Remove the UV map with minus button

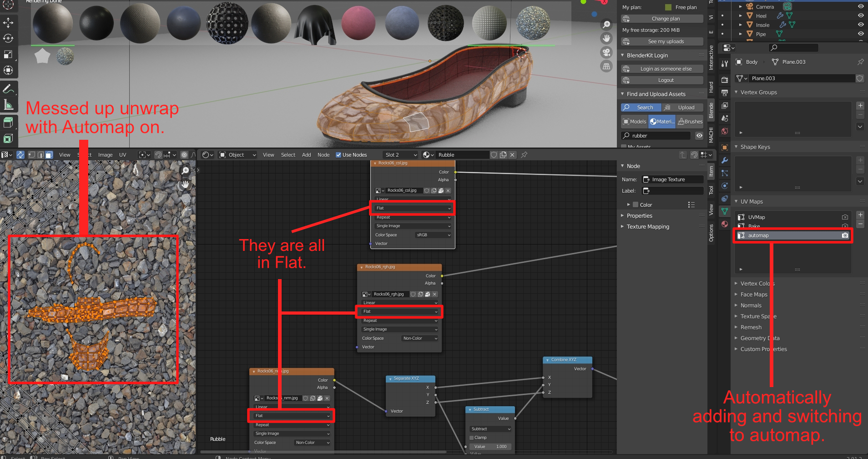click(860, 224)
